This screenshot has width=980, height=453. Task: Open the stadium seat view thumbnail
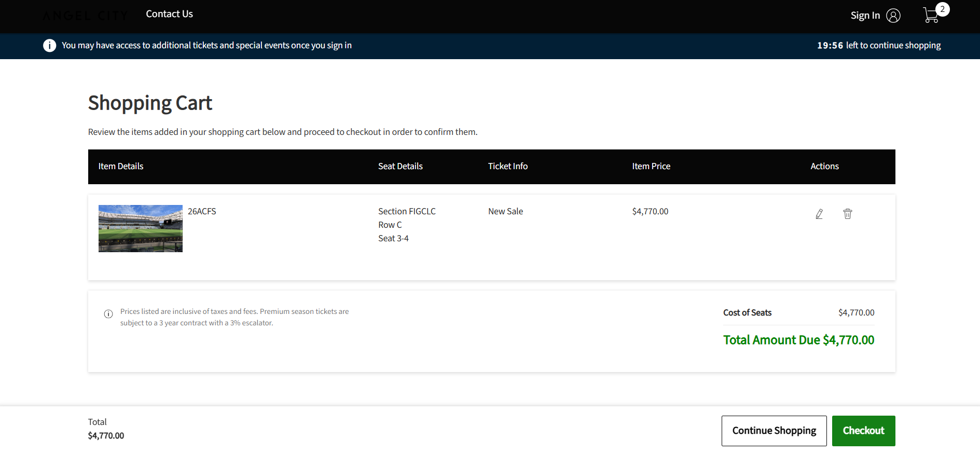[141, 228]
